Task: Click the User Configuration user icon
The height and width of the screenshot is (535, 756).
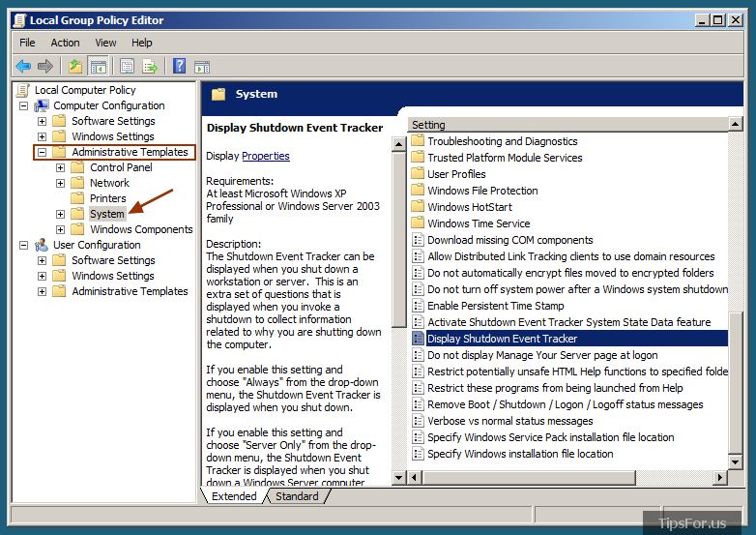Action: [x=42, y=245]
